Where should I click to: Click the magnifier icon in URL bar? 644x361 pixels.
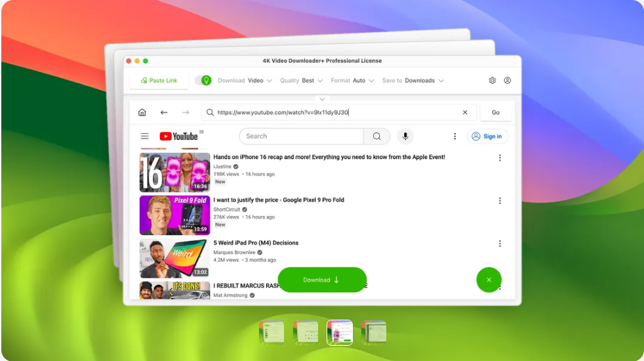(210, 112)
